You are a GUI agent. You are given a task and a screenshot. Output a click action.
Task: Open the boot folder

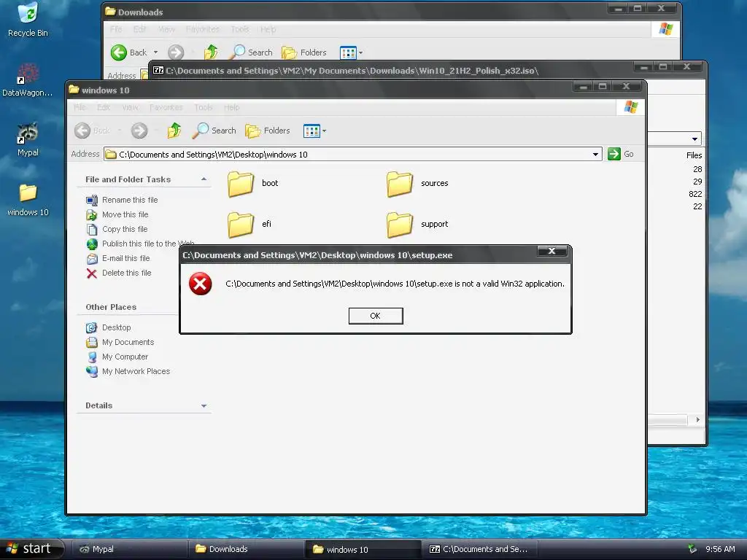coord(253,184)
